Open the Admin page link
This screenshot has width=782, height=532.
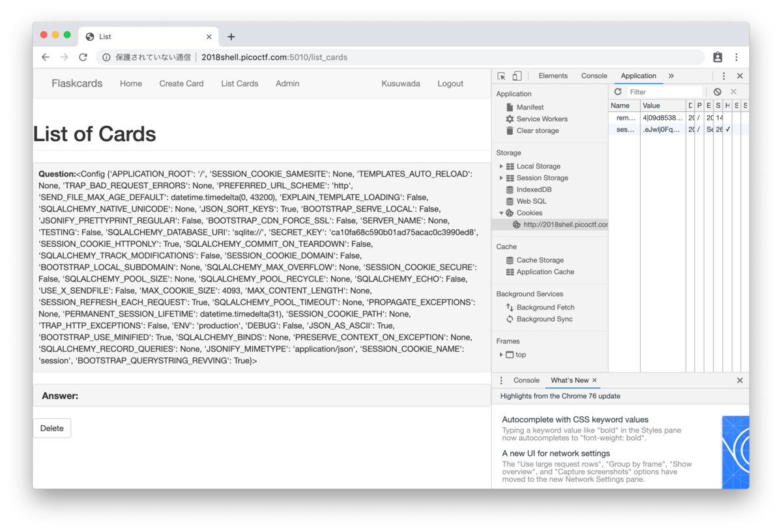coord(287,83)
